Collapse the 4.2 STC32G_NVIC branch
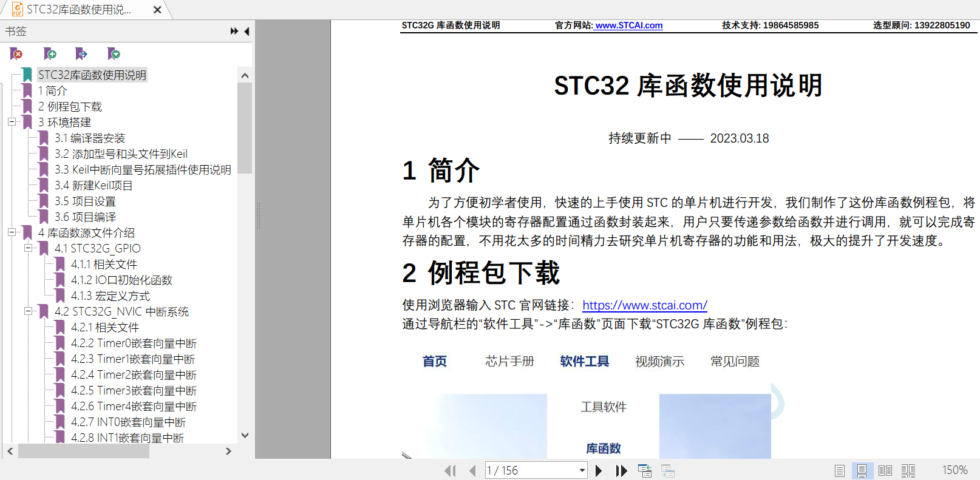The image size is (980, 480). [28, 311]
